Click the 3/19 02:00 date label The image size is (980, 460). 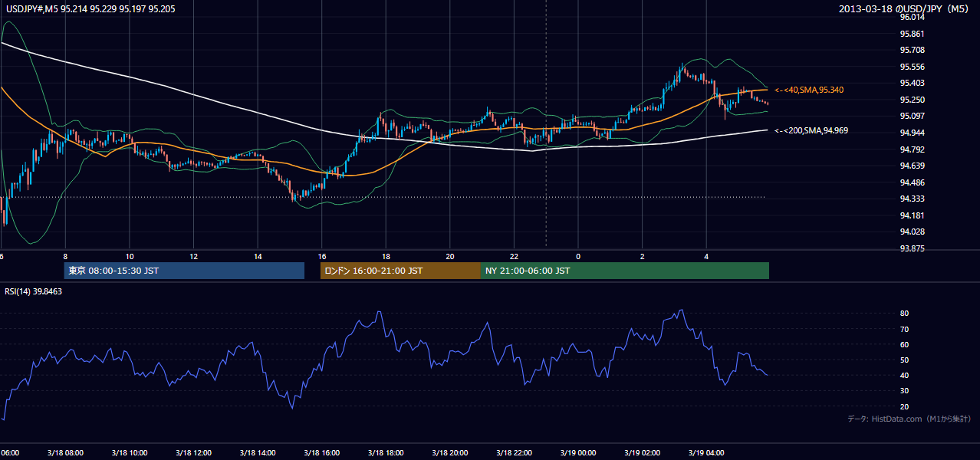[x=642, y=453]
